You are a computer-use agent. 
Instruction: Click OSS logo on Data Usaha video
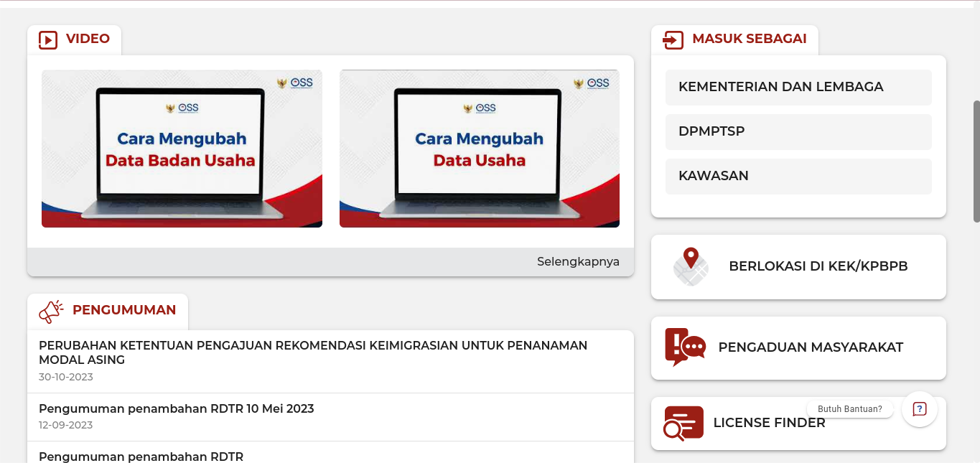[592, 83]
